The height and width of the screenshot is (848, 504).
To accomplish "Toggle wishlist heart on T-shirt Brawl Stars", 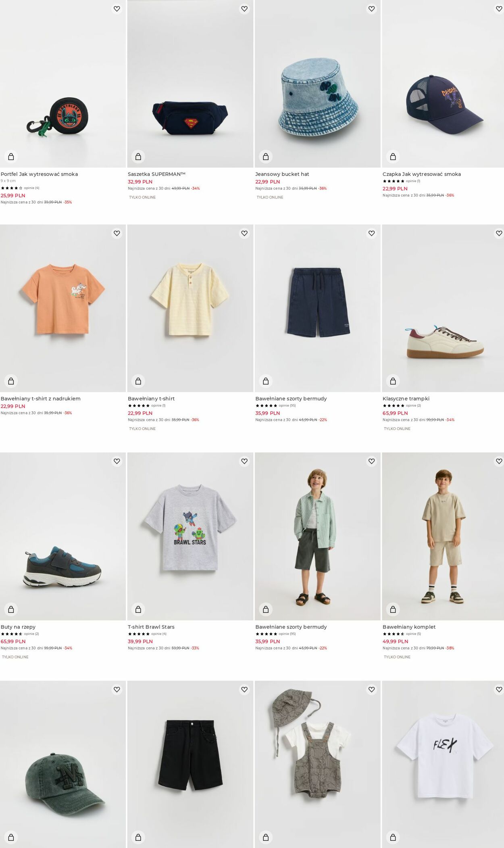I will click(x=244, y=461).
